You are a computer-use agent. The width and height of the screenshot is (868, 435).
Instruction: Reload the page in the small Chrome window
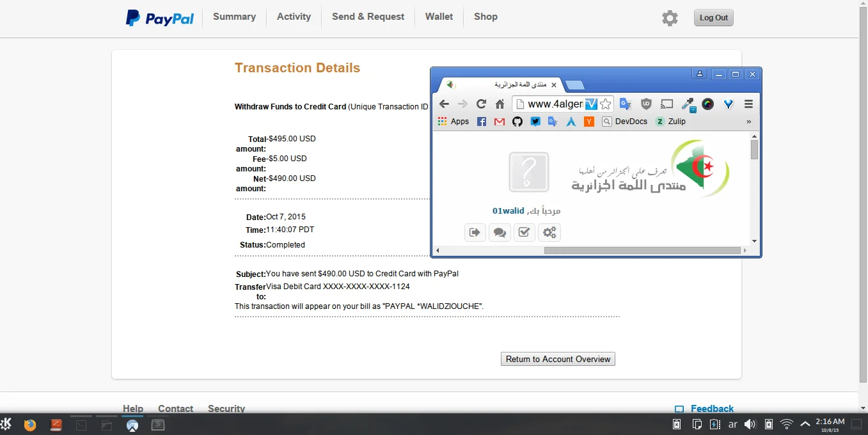481,104
